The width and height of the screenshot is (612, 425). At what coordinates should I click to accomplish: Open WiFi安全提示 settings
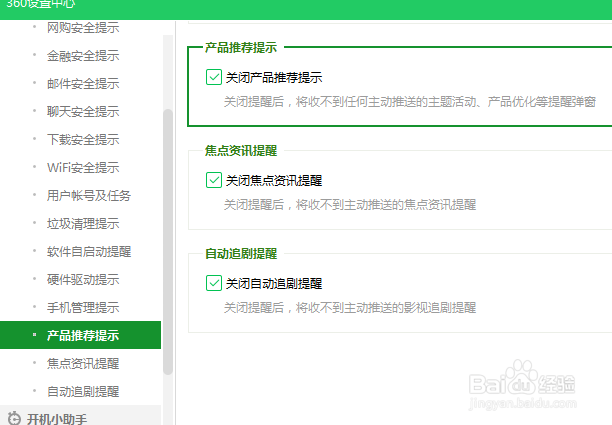pos(83,168)
